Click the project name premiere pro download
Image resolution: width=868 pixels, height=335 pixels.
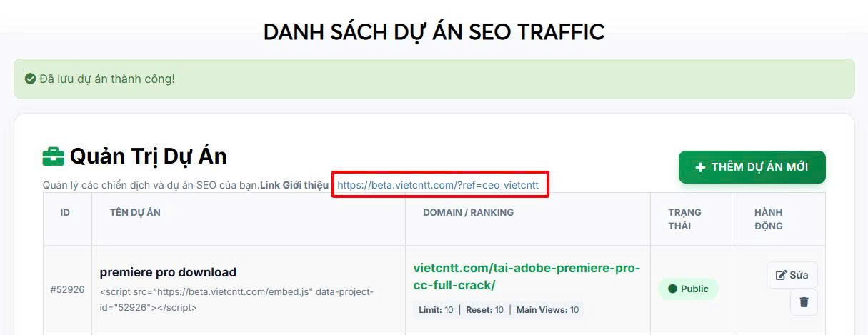(x=168, y=272)
